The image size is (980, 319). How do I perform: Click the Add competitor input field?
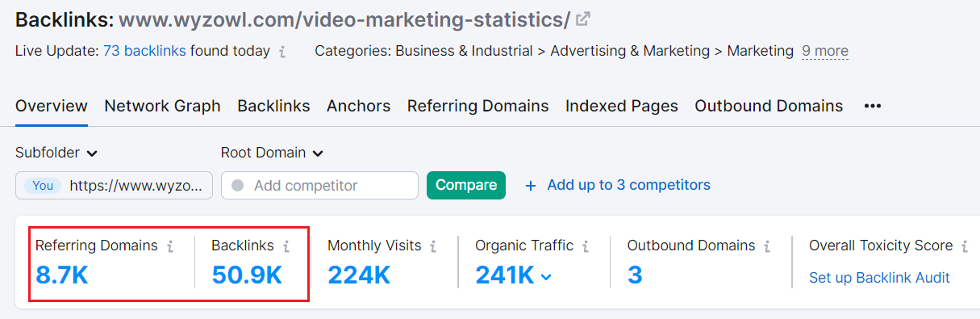point(319,185)
